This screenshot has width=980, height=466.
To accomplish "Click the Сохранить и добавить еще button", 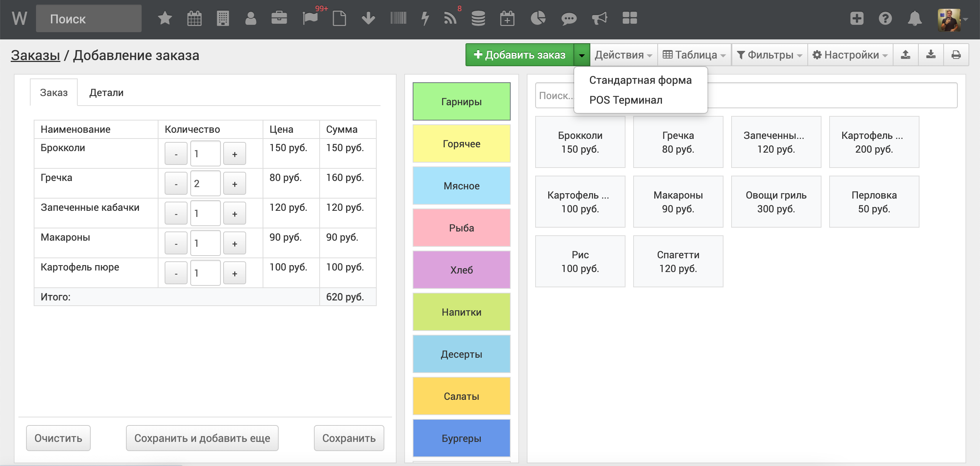I will [x=202, y=438].
